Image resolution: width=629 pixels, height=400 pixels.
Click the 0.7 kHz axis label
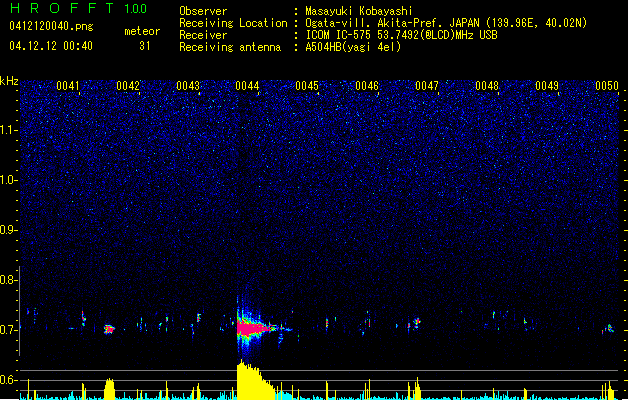8,330
